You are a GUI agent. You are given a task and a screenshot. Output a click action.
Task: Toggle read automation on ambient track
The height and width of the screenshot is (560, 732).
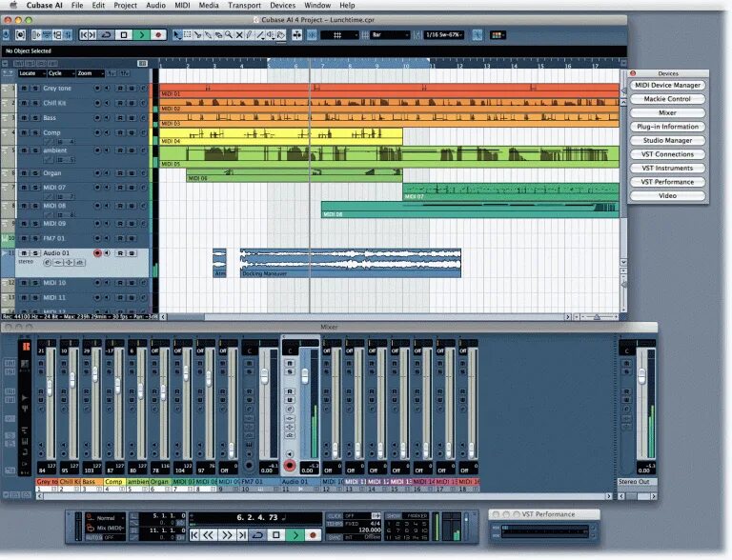tap(120, 150)
